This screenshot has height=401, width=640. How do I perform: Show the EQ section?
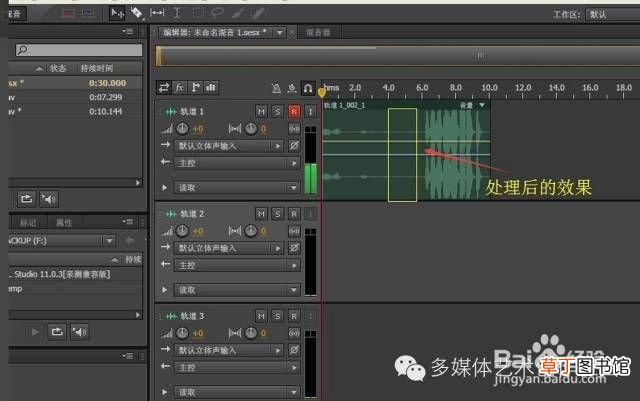[211, 87]
